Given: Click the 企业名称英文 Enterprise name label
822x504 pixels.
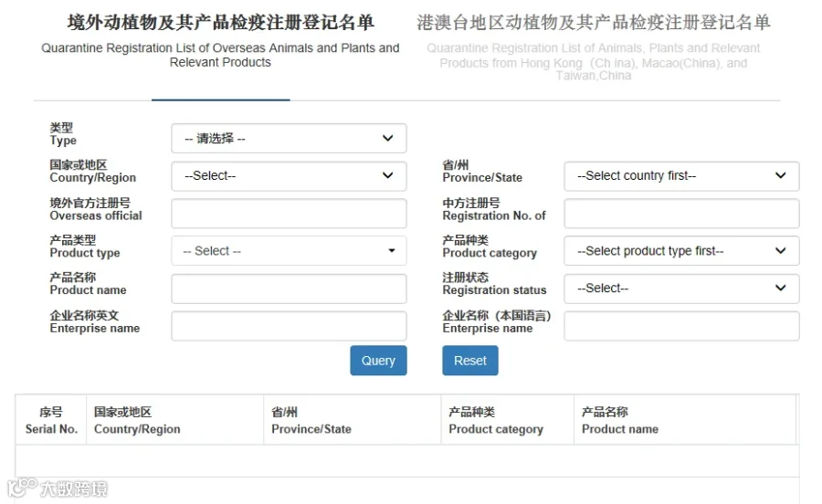Looking at the screenshot, I should click(95, 321).
